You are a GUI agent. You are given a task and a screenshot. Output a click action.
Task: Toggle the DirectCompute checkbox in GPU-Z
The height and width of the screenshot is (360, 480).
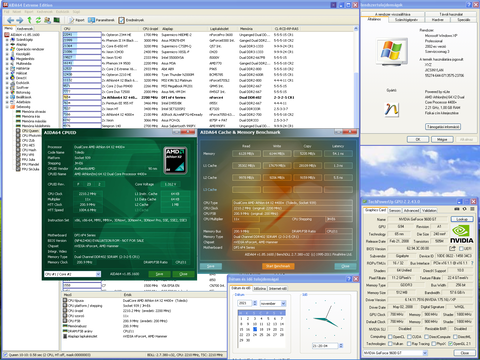pos(426,337)
